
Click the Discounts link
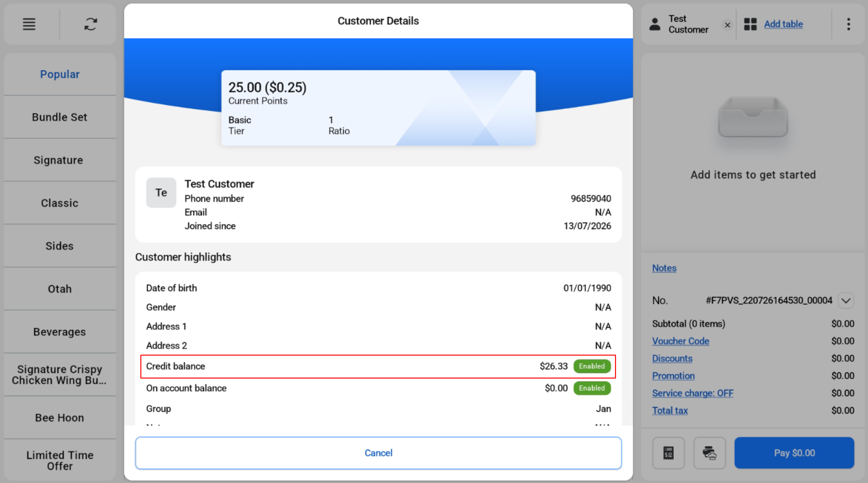tap(672, 358)
